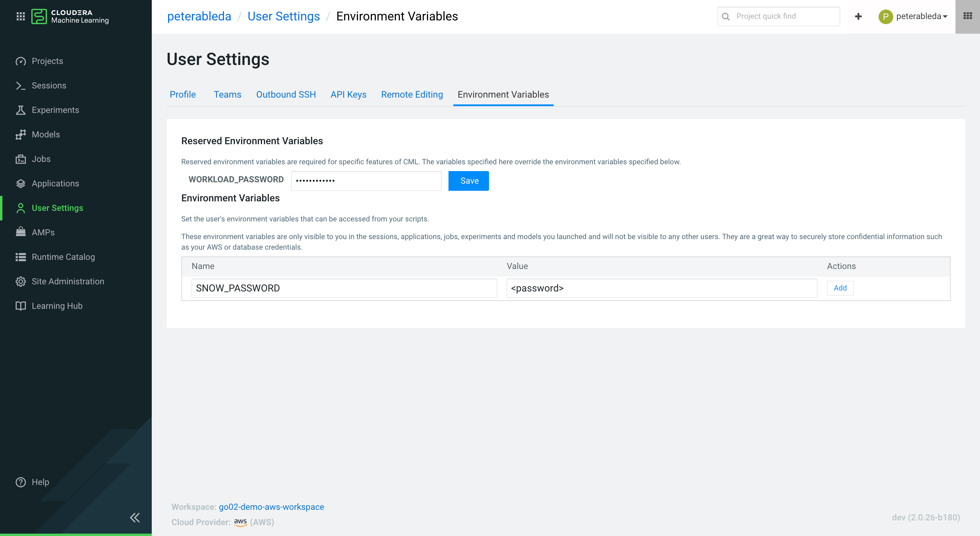This screenshot has height=536, width=980.
Task: Open Sessions in the sidebar
Action: (x=49, y=85)
